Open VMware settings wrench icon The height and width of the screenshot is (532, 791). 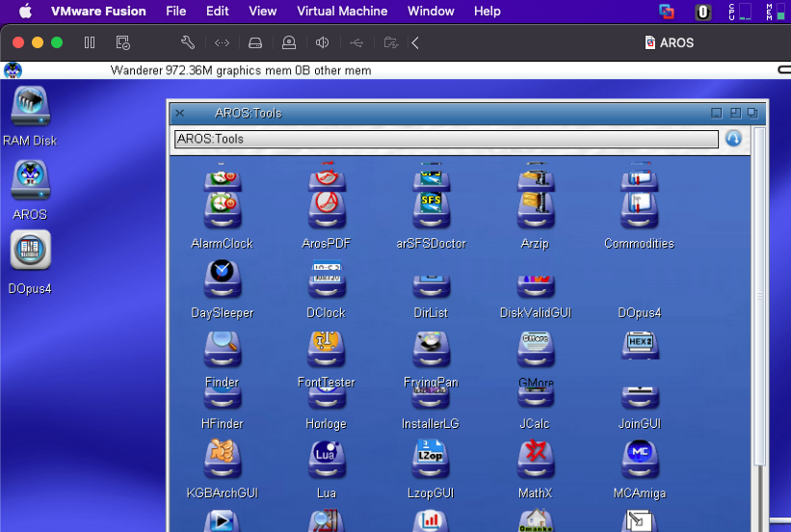188,42
